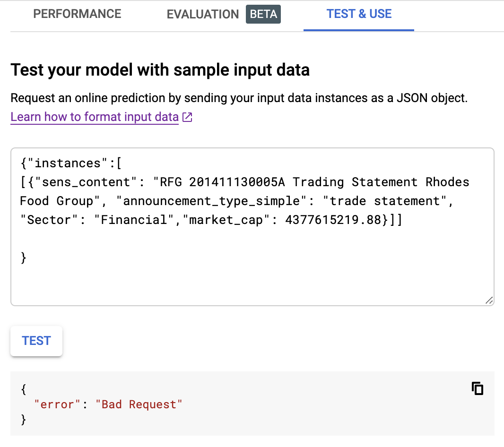Click "announcement_type_simple" in the input JSON
The width and height of the screenshot is (504, 447).
pyautogui.click(x=211, y=201)
